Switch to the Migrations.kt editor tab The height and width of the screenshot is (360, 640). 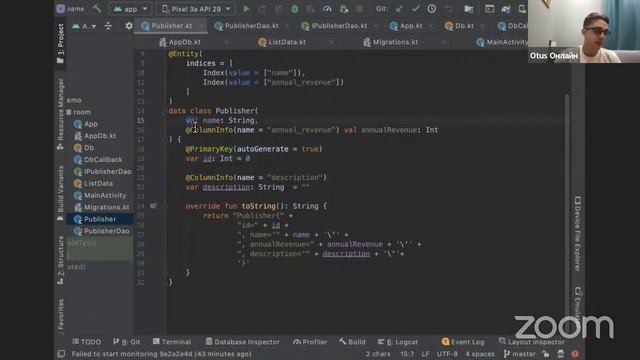pos(395,42)
